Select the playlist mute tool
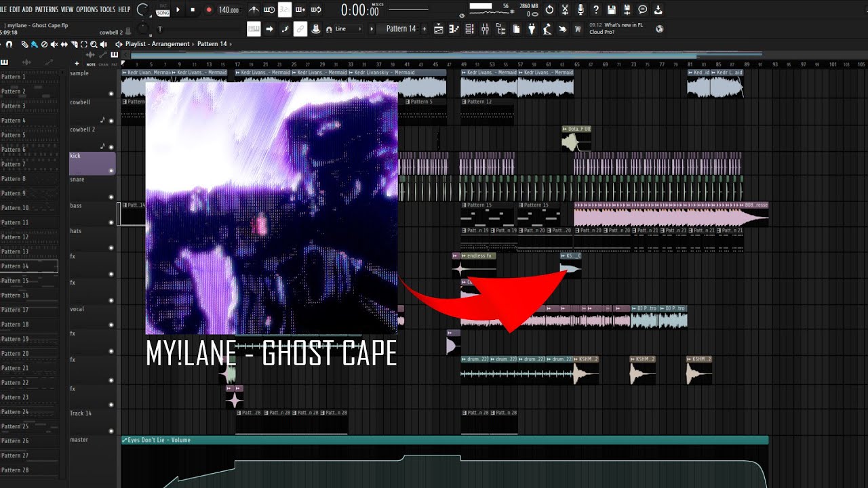The width and height of the screenshot is (868, 488). point(54,44)
